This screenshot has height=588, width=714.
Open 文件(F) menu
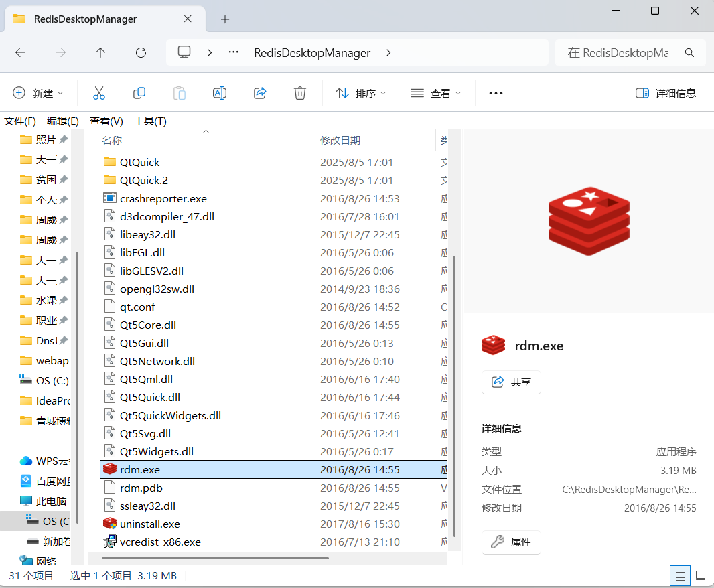(x=20, y=121)
